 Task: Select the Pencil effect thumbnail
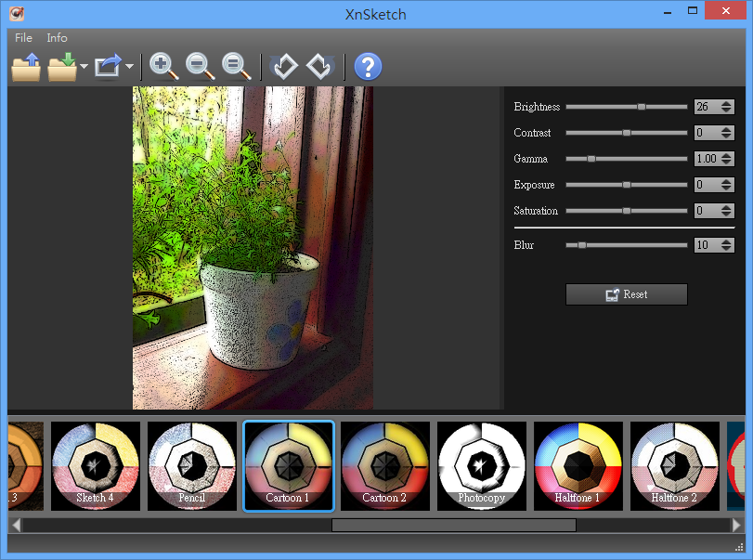click(192, 466)
